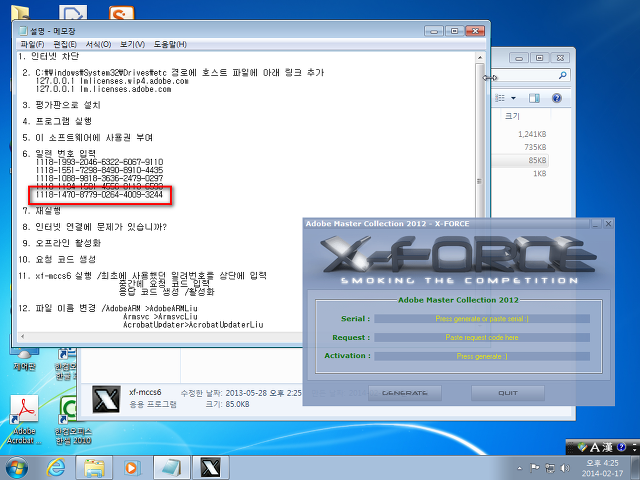Image resolution: width=640 pixels, height=480 pixels.
Task: Click the xf-mccs6 file name text
Action: click(145, 392)
